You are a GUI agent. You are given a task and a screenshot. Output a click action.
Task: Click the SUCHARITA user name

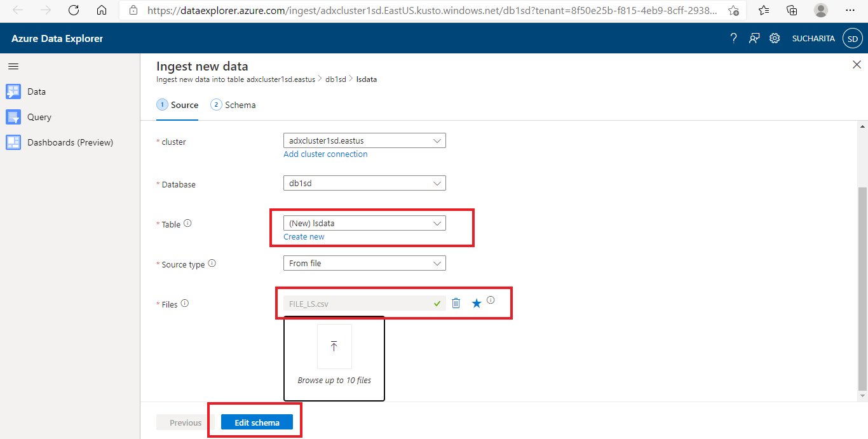(813, 38)
